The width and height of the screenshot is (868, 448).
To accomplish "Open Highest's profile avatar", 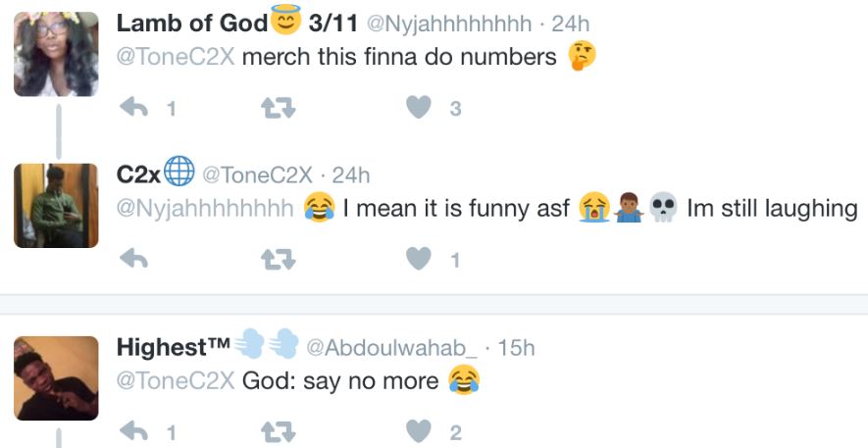I will click(56, 378).
